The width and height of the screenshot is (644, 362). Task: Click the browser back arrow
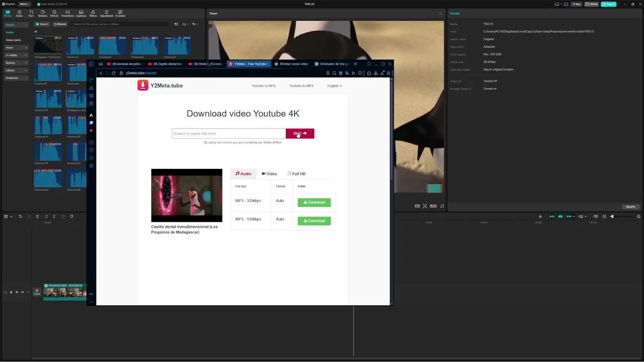tap(101, 73)
